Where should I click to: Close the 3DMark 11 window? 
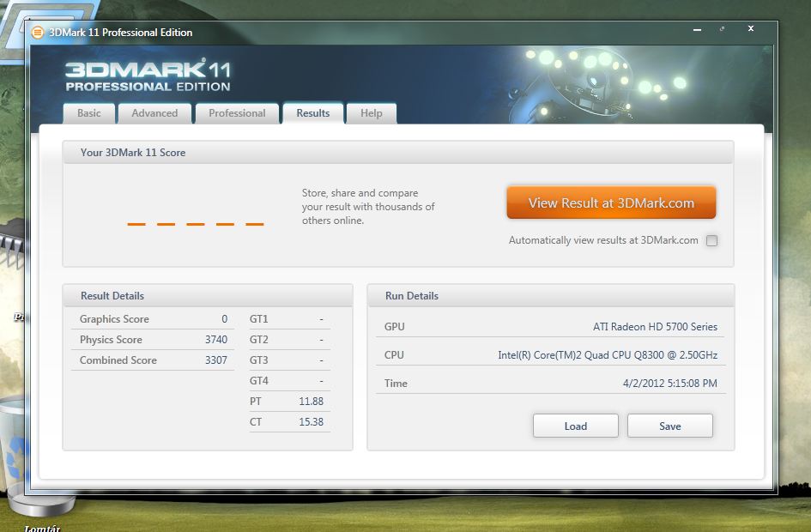pyautogui.click(x=750, y=28)
